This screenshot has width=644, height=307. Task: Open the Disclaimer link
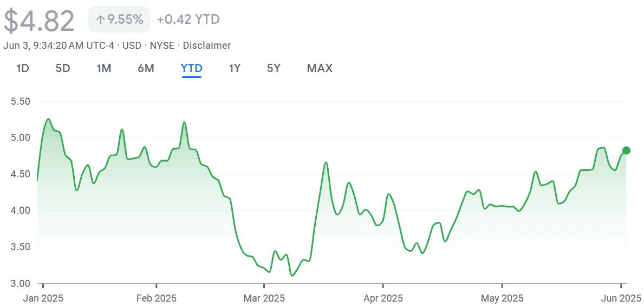207,46
